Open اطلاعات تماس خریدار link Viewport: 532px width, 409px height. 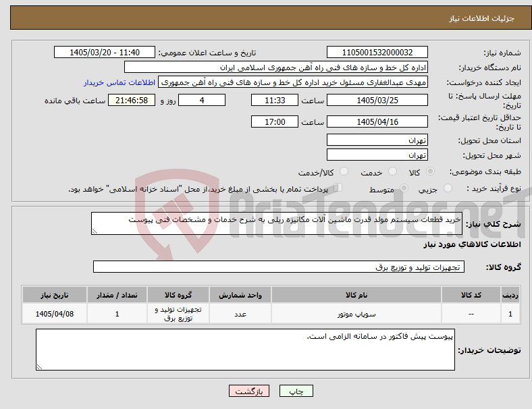pos(119,82)
